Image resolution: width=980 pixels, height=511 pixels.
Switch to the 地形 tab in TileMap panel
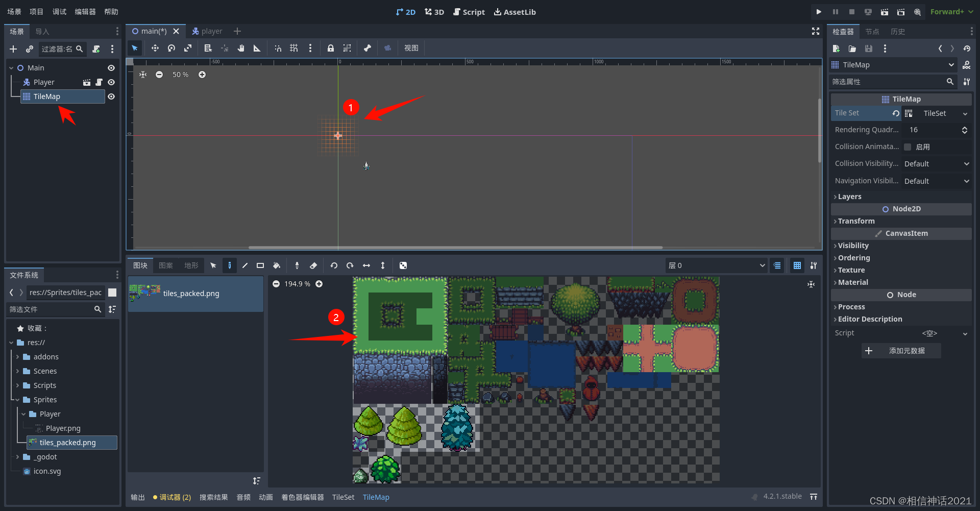click(x=191, y=265)
